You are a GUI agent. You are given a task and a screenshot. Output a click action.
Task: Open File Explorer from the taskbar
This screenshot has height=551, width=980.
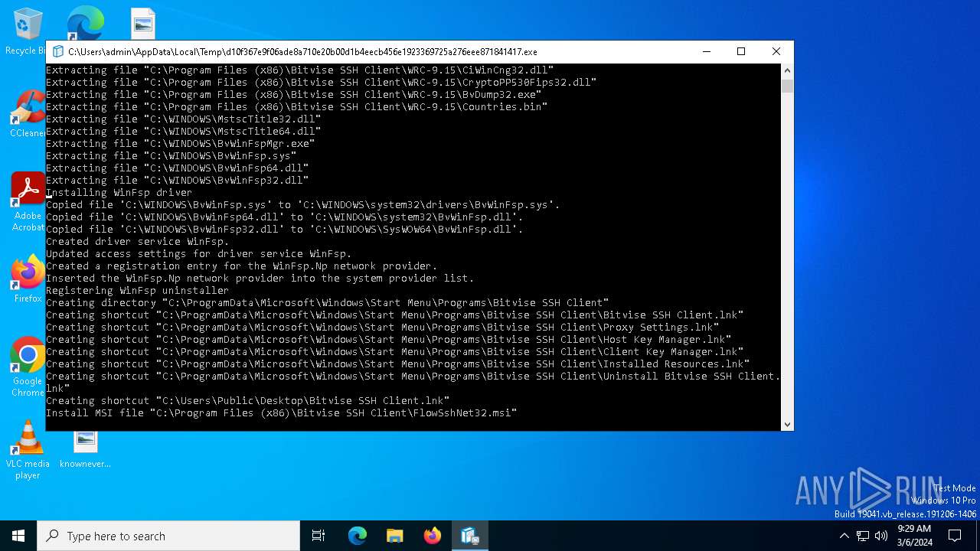click(395, 536)
